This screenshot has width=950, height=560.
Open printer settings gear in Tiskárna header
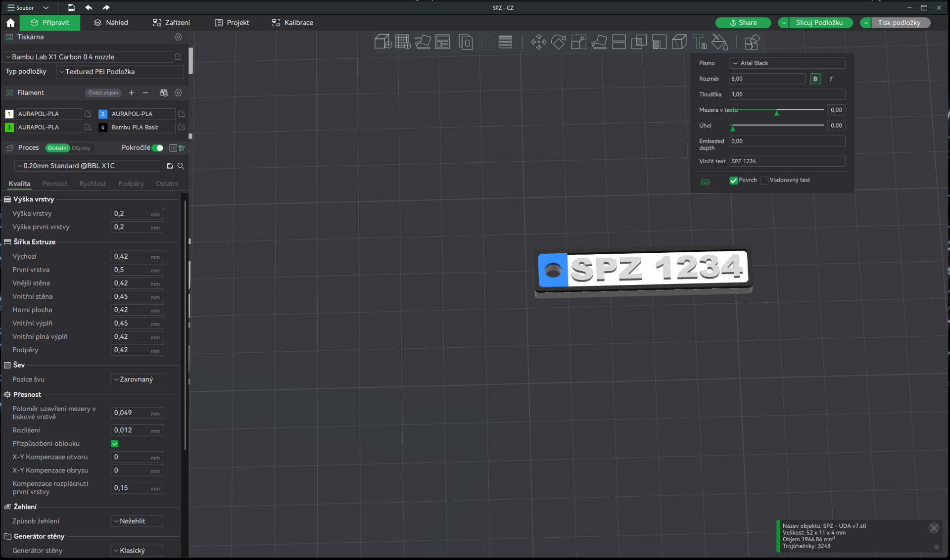[179, 37]
